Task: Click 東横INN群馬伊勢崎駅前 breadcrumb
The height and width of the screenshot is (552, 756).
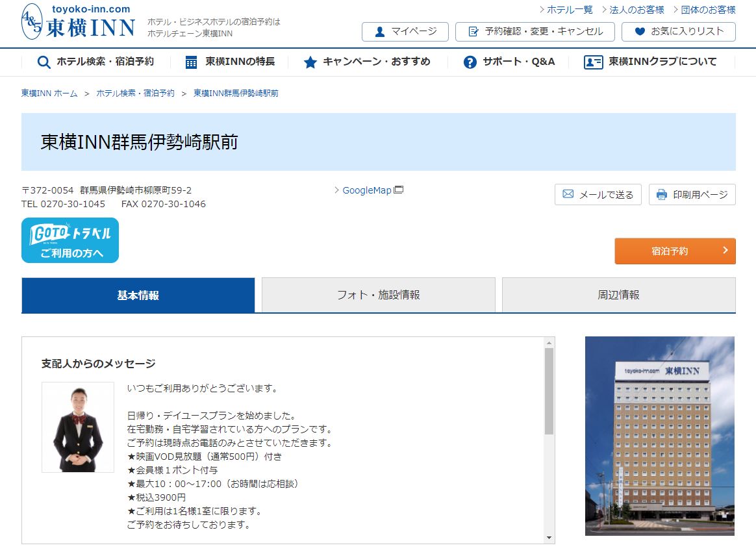Action: tap(236, 93)
